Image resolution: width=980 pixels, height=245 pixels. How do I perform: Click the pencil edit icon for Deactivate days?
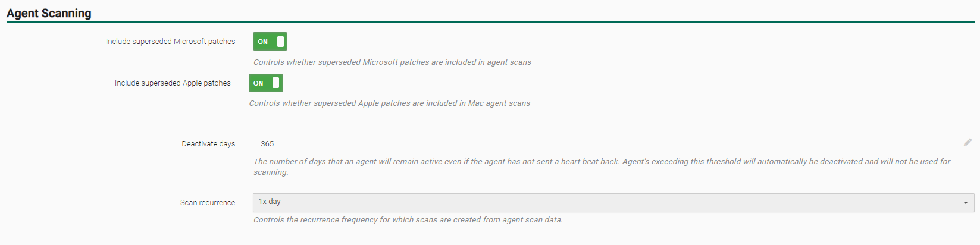tap(968, 143)
